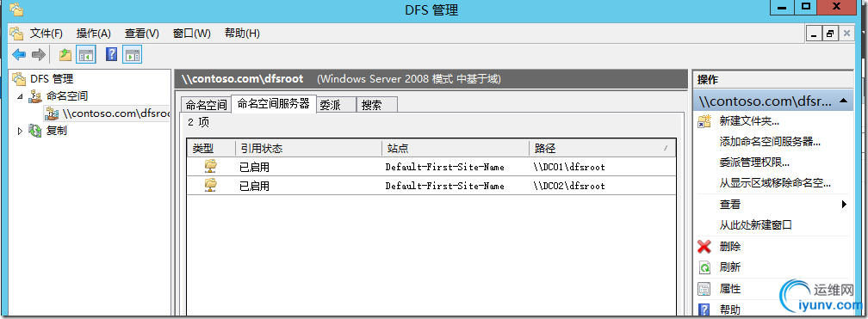Click the 属性 icon in the actions pane
Screen dimensions: 868x319
click(x=704, y=289)
